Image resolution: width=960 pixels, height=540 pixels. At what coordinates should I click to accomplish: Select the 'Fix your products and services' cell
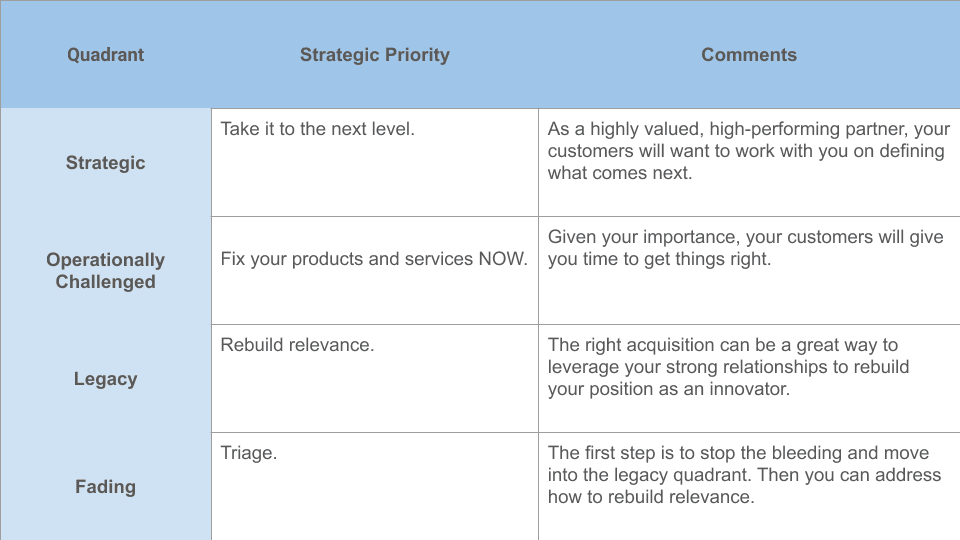click(x=374, y=259)
